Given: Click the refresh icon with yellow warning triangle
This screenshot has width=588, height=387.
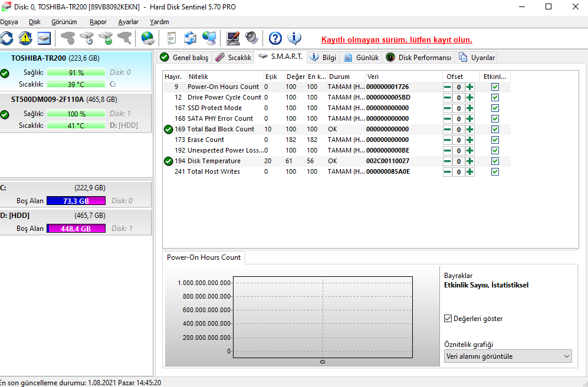Looking at the screenshot, I should tap(25, 38).
